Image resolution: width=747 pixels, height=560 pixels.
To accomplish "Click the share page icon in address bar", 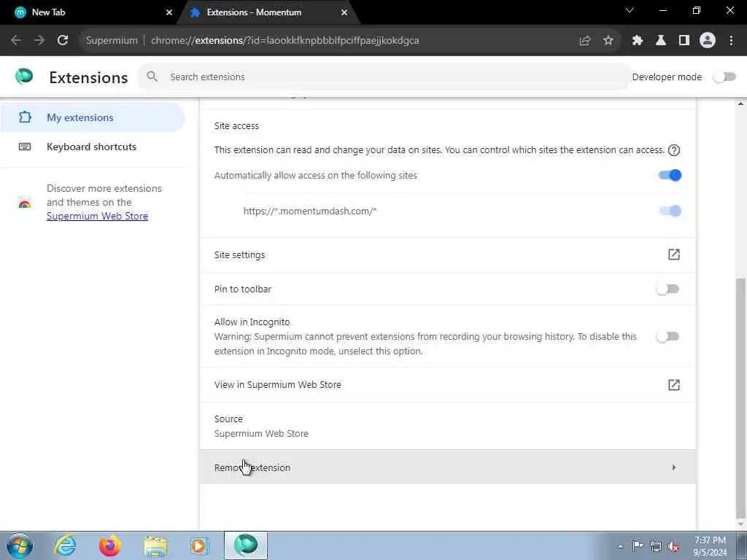I will tap(585, 41).
